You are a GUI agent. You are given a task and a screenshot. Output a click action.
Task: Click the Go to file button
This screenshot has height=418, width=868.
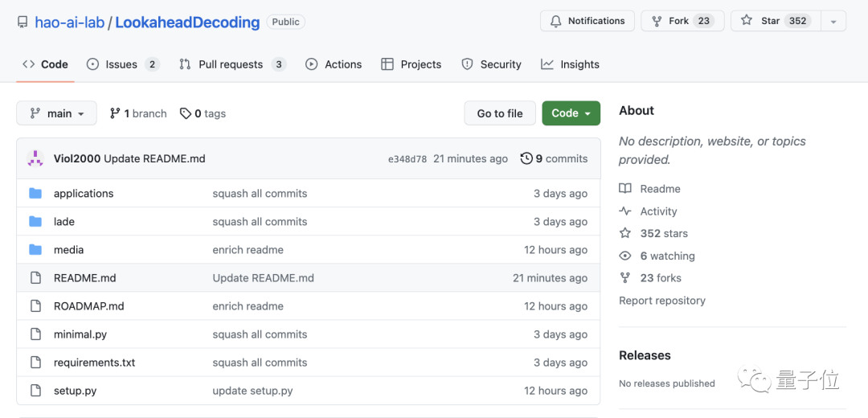(x=500, y=113)
